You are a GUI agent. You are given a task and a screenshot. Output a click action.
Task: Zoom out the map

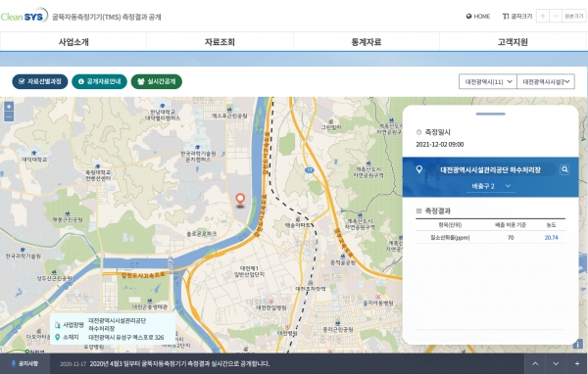[9, 117]
